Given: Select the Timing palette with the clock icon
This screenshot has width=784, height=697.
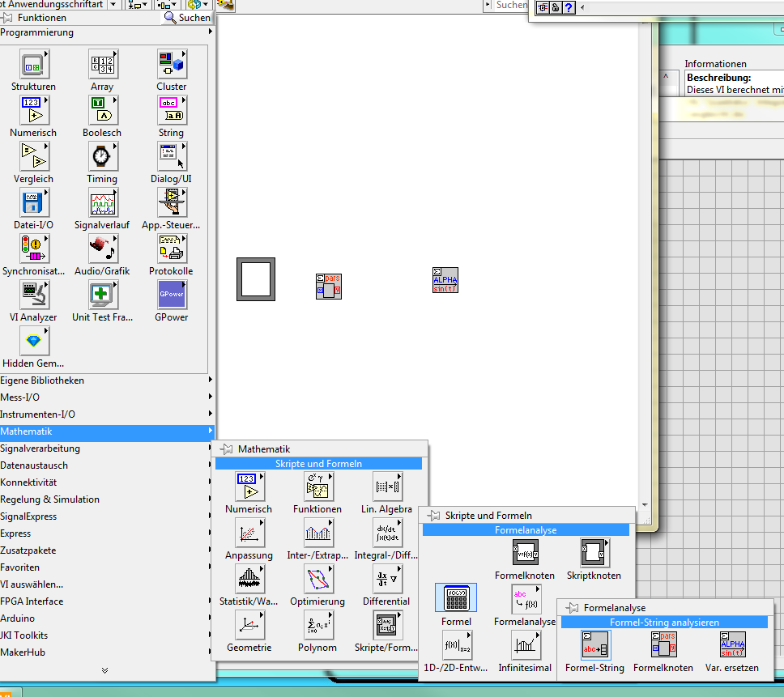Looking at the screenshot, I should click(x=102, y=157).
